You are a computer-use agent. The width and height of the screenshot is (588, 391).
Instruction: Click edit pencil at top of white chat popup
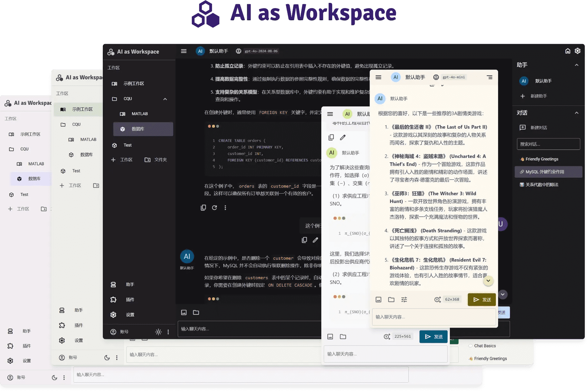pos(343,138)
